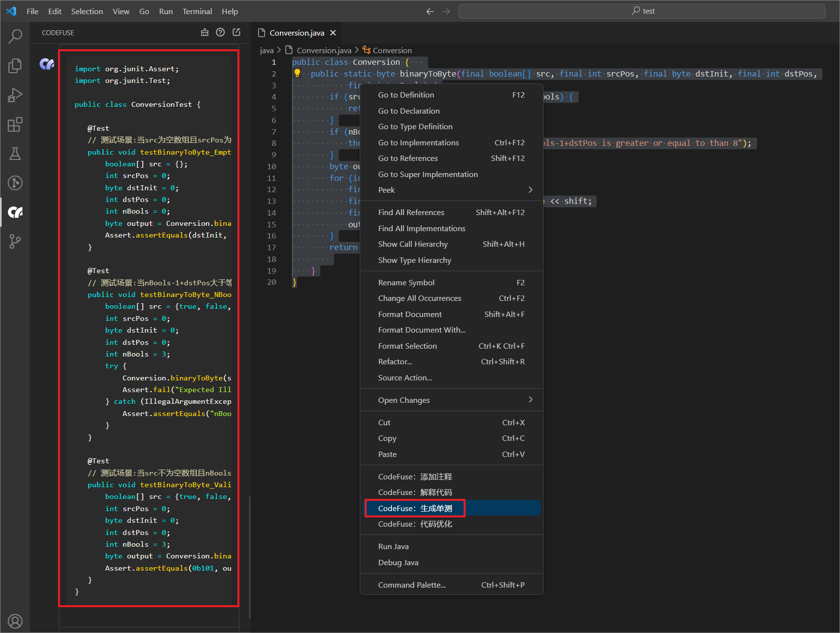Click the java breadcrumb segment
The image size is (840, 633).
pos(266,50)
